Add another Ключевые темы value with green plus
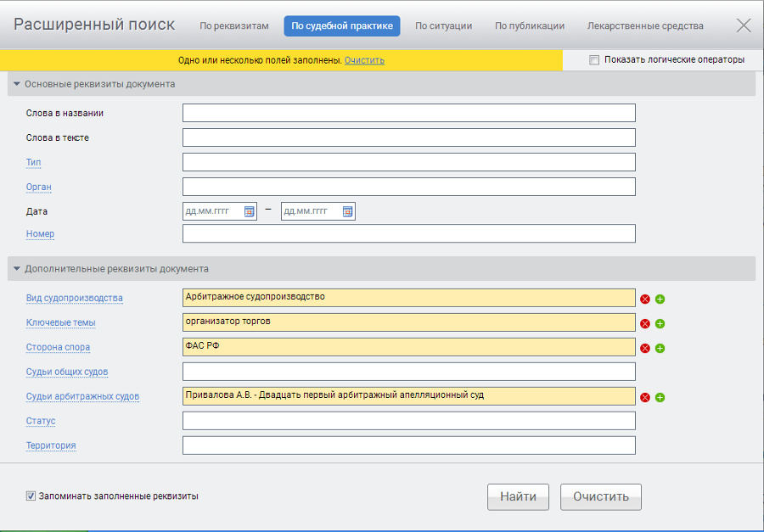The width and height of the screenshot is (764, 532). point(660,323)
